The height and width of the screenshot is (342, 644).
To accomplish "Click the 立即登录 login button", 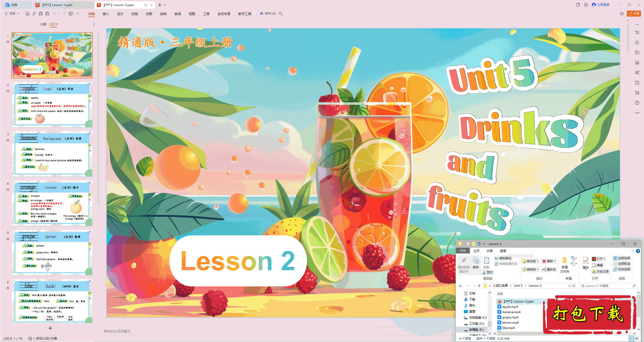I will click(600, 5).
